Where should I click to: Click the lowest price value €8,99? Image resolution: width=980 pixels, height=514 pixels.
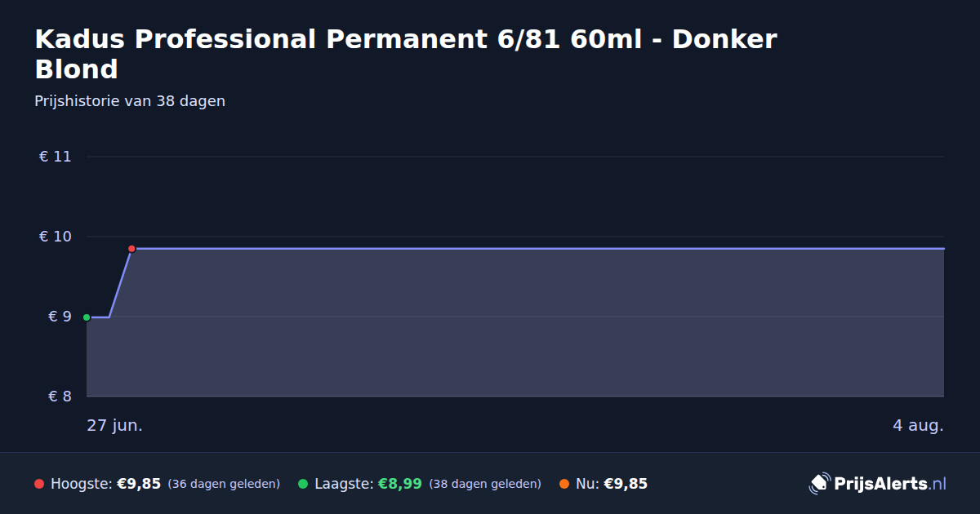399,484
